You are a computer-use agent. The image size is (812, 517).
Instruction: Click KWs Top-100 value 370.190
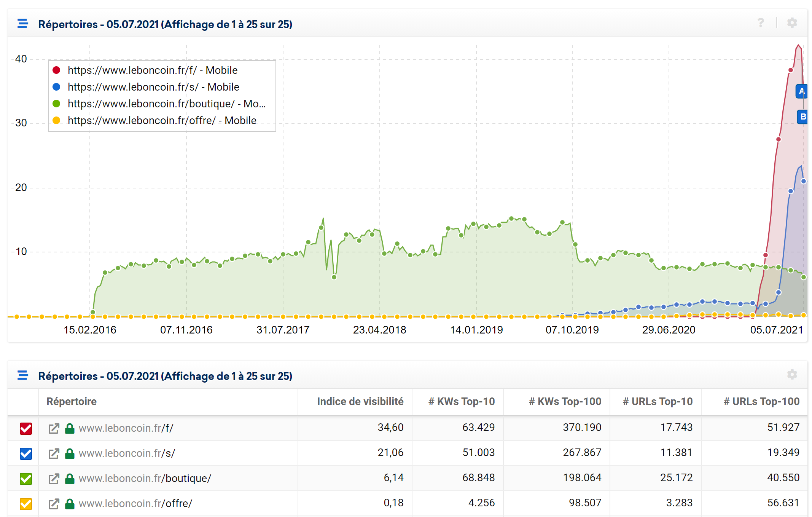(582, 428)
